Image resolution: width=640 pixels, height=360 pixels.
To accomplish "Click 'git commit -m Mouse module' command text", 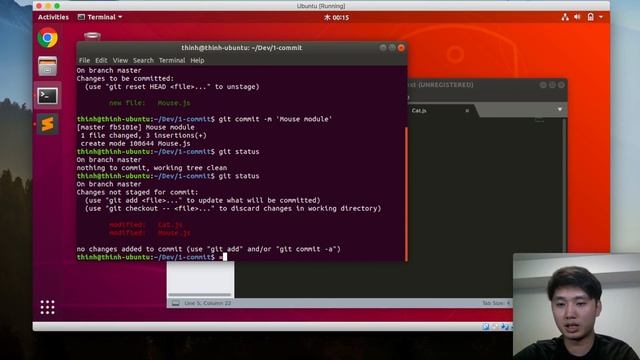I will [x=276, y=119].
